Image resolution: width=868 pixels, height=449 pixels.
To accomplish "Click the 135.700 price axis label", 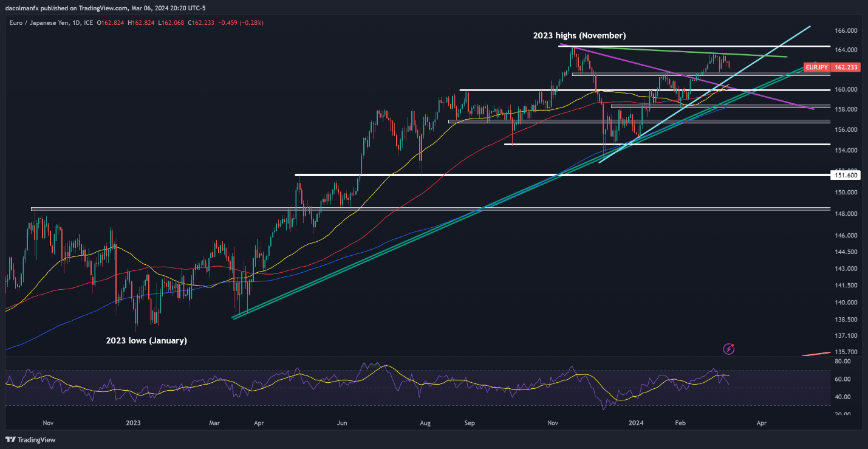I will click(846, 352).
